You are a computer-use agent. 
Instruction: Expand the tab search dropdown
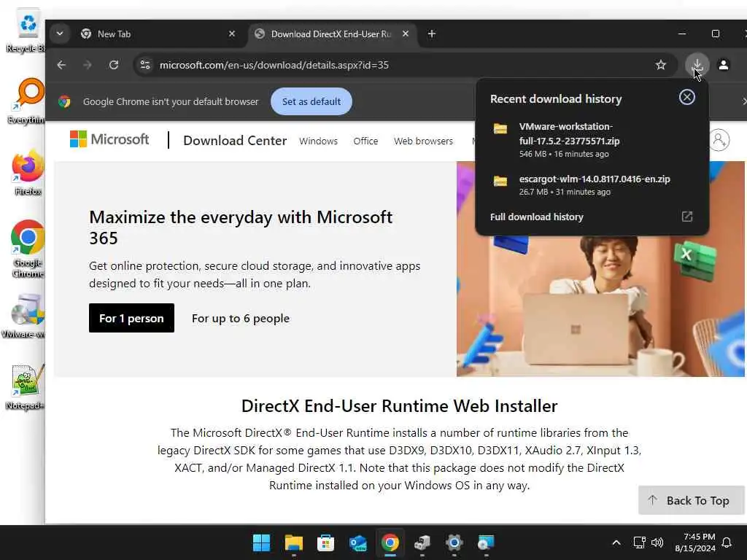tap(60, 34)
